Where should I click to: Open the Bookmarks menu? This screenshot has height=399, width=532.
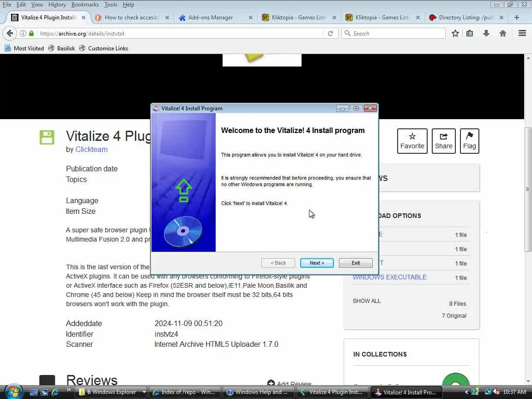coord(85,5)
